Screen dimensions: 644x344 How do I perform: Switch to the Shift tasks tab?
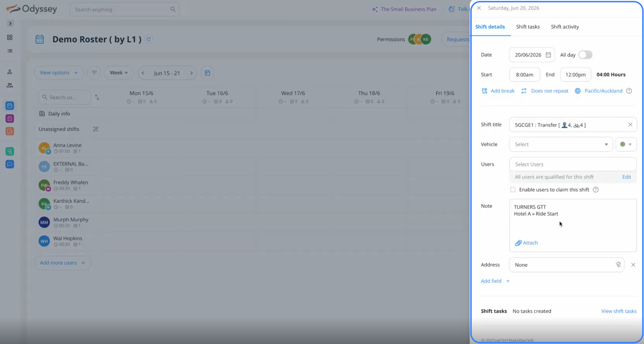coord(528,27)
